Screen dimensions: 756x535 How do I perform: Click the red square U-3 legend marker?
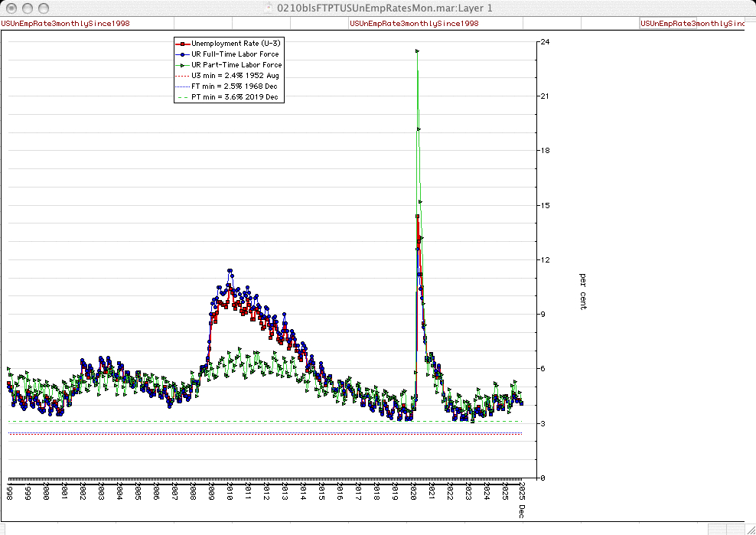click(x=183, y=44)
